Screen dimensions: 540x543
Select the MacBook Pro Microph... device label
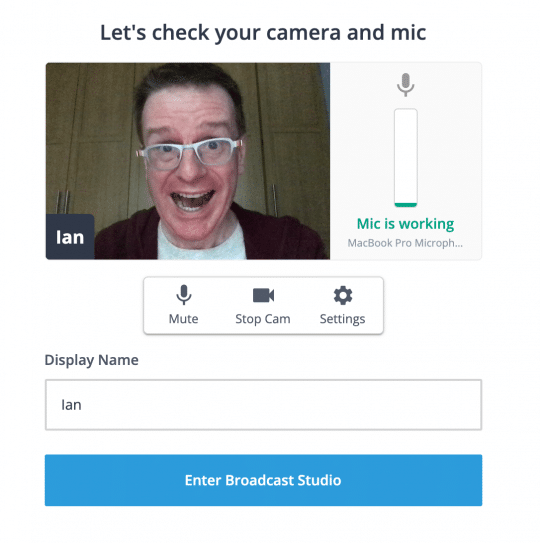(x=405, y=243)
